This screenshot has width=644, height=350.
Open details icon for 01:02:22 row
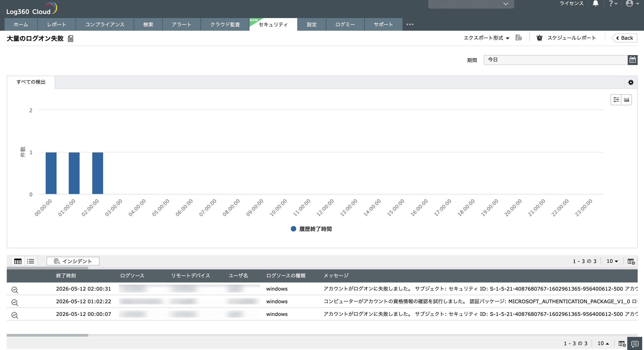point(15,302)
